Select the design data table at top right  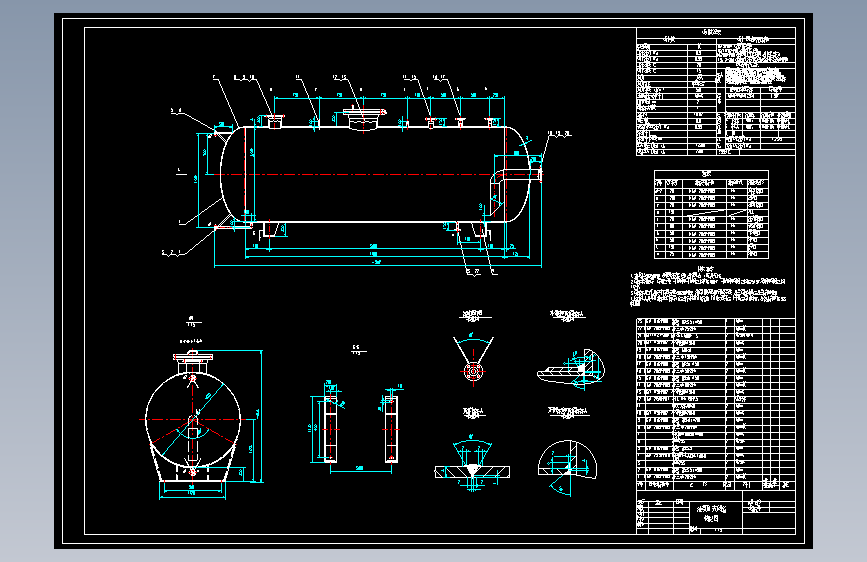click(x=716, y=91)
